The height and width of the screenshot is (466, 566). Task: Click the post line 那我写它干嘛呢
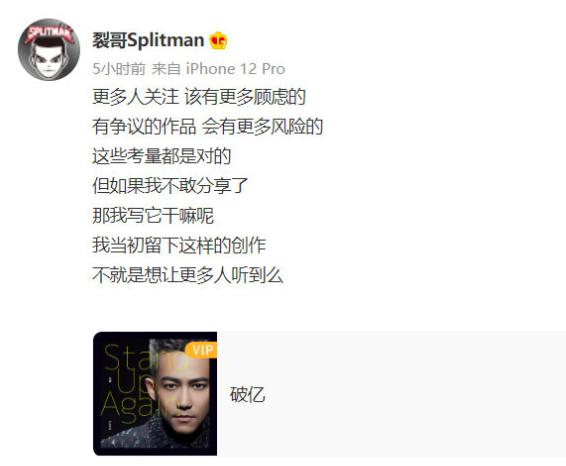coord(153,215)
